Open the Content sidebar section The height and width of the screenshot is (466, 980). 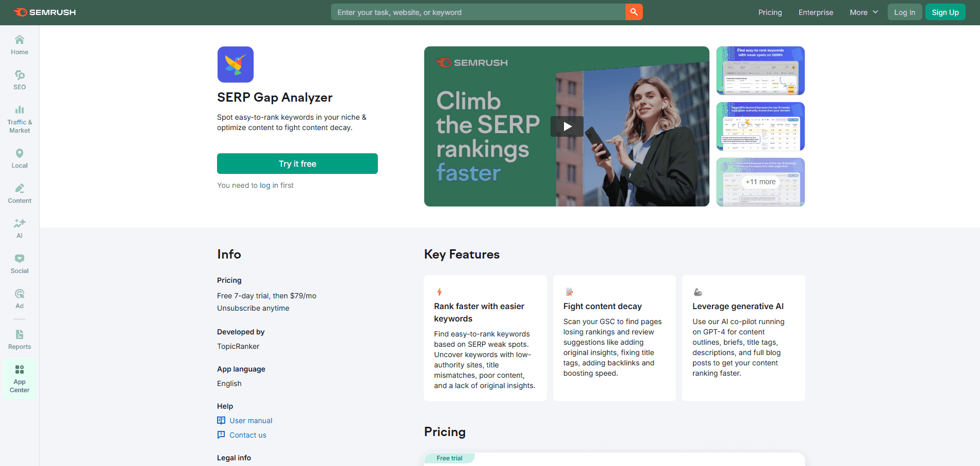[x=20, y=194]
